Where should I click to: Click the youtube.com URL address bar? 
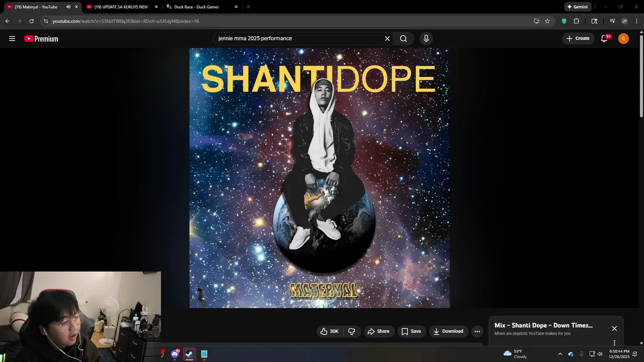[126, 21]
